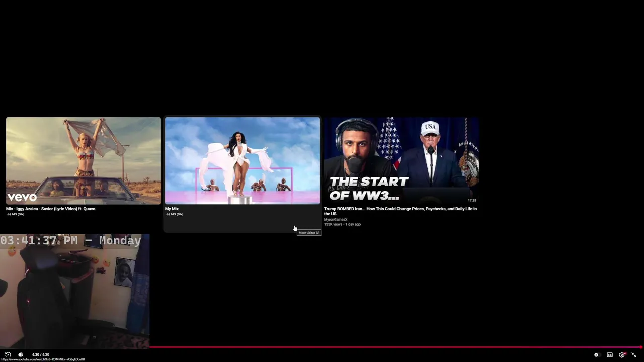Viewport: 644px width, 362px height.
Task: Open the Iggy Azalea Savior thumbnail
Action: [84, 161]
